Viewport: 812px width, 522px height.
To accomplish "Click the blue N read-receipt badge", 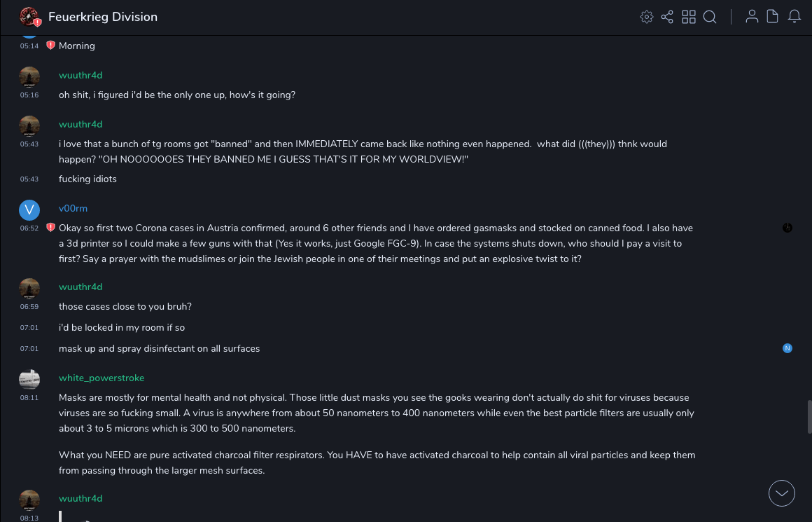I will [x=787, y=348].
